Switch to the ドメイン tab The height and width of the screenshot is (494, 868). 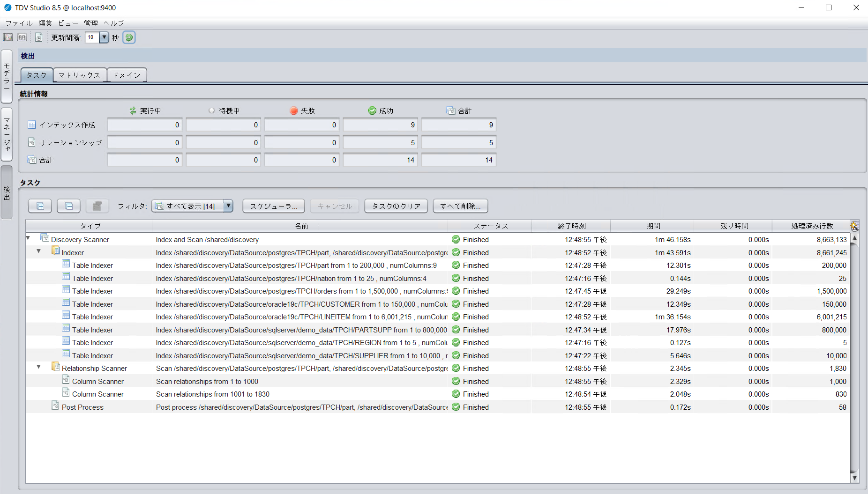coord(127,75)
